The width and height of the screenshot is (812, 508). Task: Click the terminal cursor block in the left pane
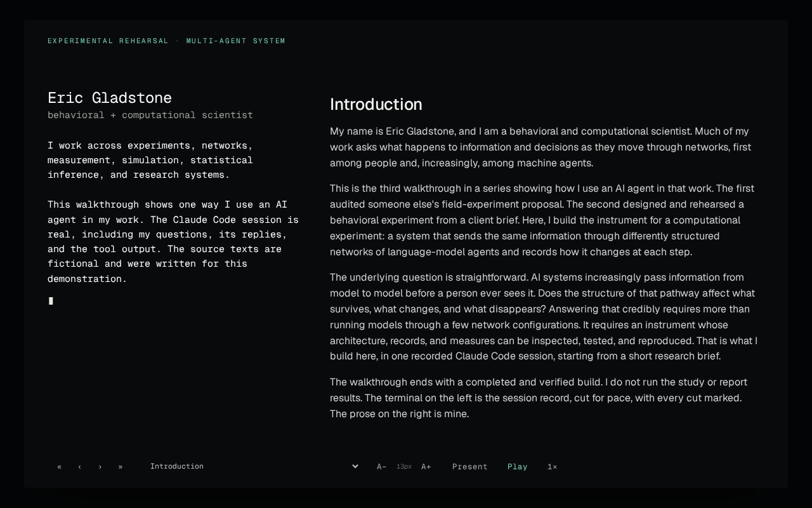51,301
